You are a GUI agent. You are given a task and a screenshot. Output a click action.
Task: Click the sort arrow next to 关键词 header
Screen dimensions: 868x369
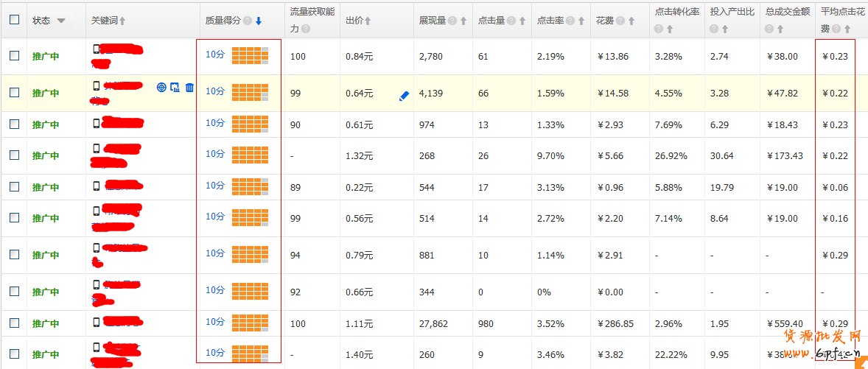[x=122, y=21]
